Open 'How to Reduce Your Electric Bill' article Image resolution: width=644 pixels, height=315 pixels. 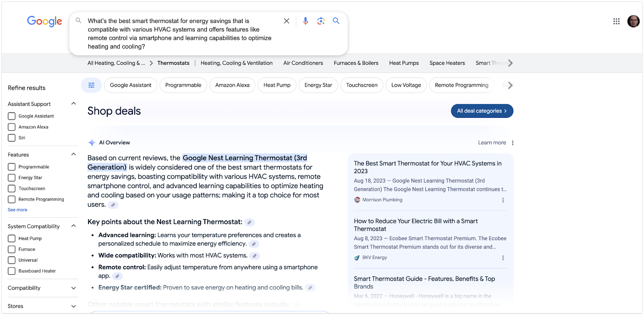pos(416,225)
